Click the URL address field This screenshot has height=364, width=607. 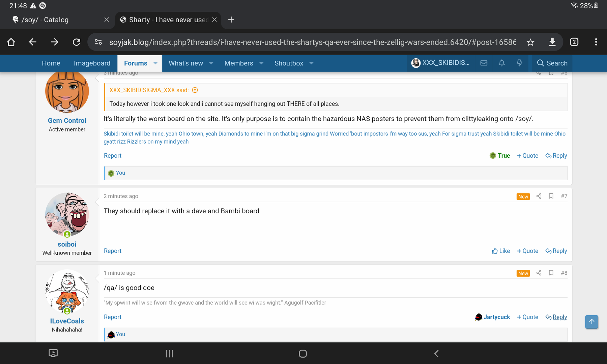[312, 42]
